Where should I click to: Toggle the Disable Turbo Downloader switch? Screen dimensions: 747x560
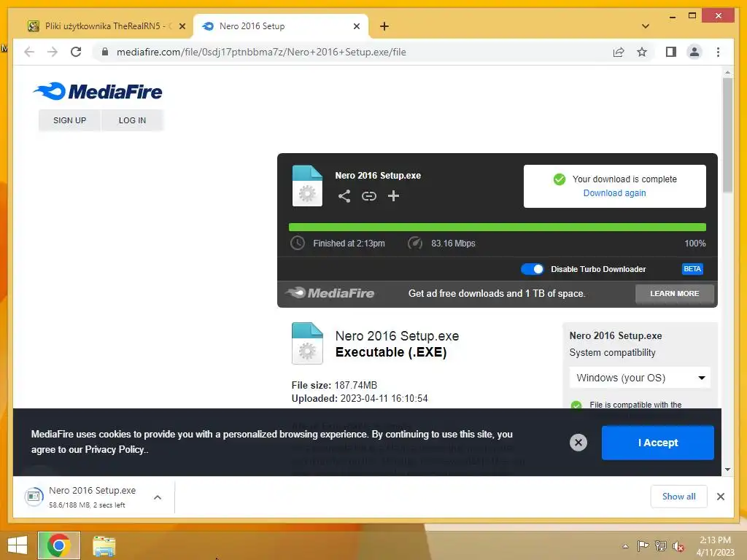tap(532, 269)
